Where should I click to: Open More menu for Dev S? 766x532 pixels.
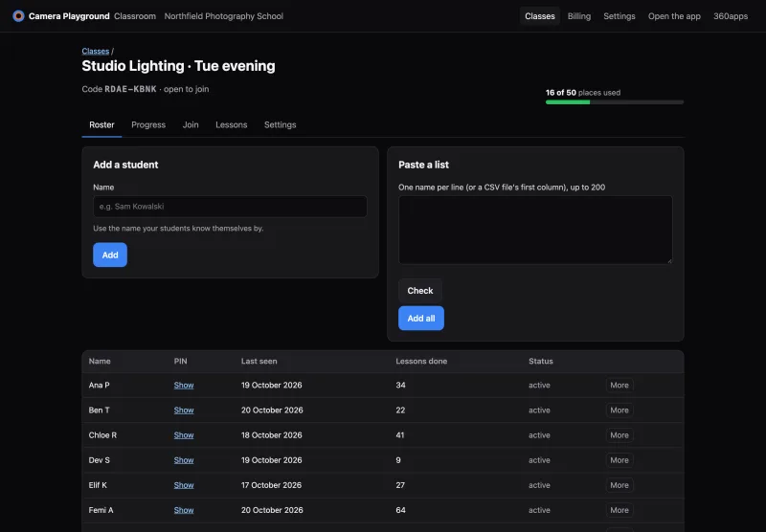[x=620, y=460]
